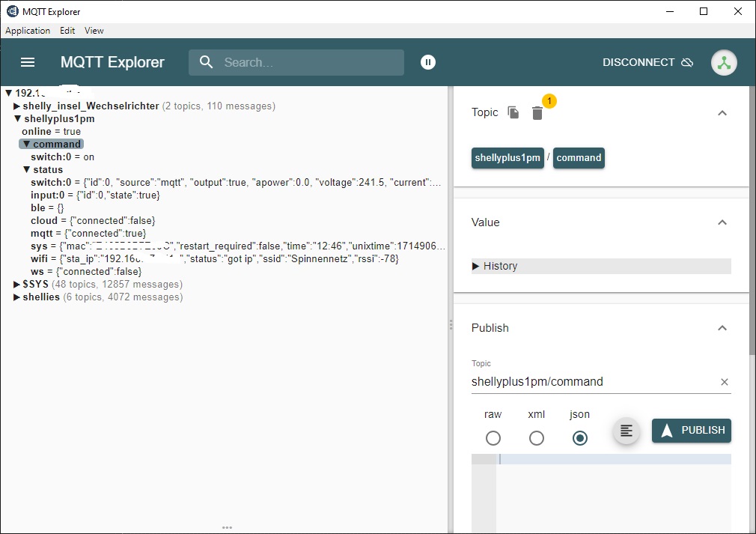Format the JSON payload with align icon
Screen dimensions: 756x534
pos(627,431)
